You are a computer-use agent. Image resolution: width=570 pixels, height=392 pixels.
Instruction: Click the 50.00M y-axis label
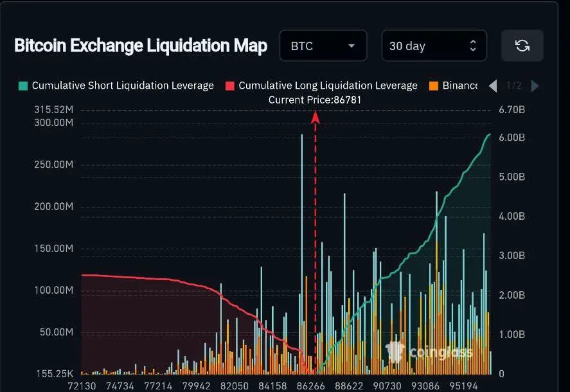pos(57,332)
